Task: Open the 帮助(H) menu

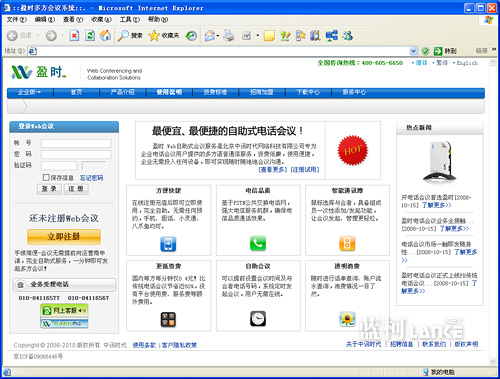Action: pos(158,19)
